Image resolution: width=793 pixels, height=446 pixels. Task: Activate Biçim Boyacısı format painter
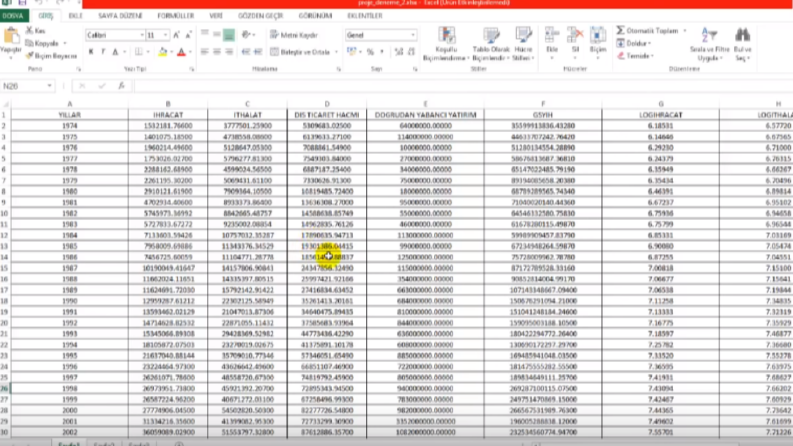coord(52,56)
